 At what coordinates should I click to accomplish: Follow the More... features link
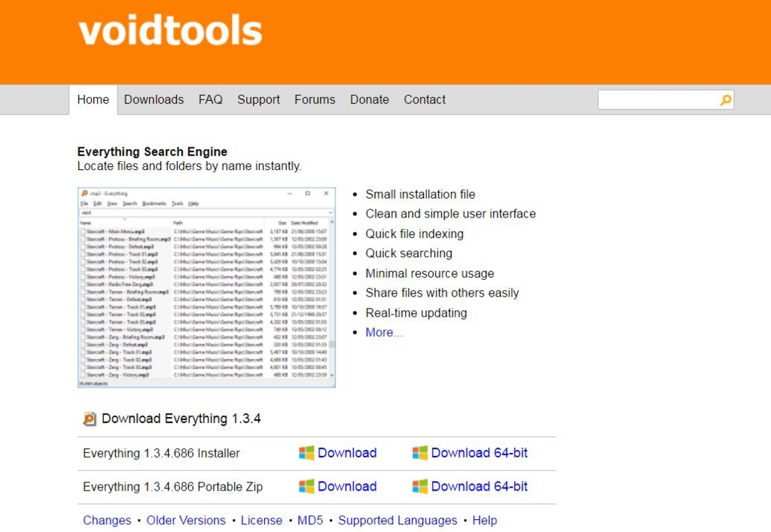pyautogui.click(x=384, y=333)
